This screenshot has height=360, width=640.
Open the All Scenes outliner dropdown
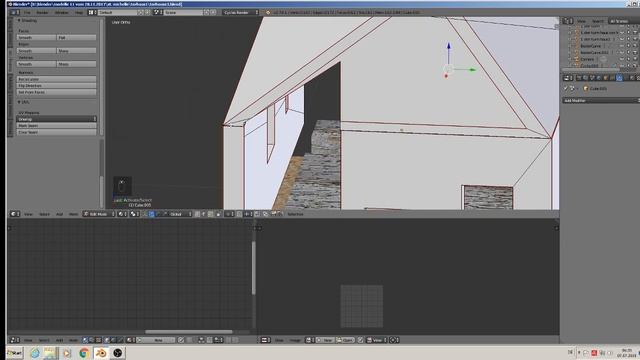click(623, 21)
